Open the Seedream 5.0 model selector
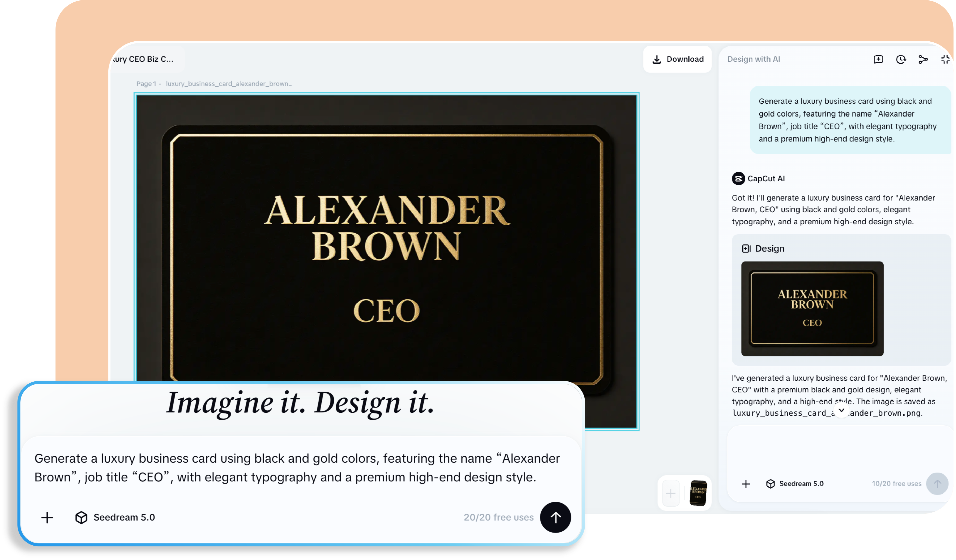956x560 pixels. tap(801, 484)
